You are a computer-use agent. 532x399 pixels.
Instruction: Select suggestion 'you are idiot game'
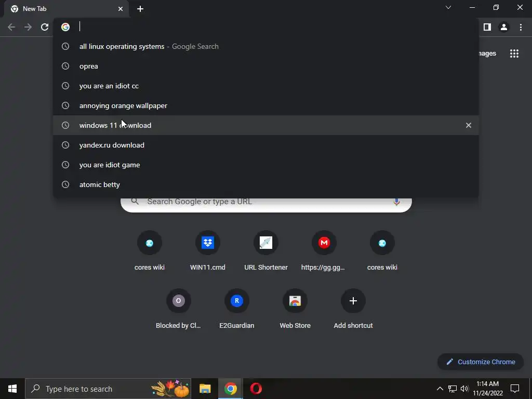pyautogui.click(x=266, y=165)
